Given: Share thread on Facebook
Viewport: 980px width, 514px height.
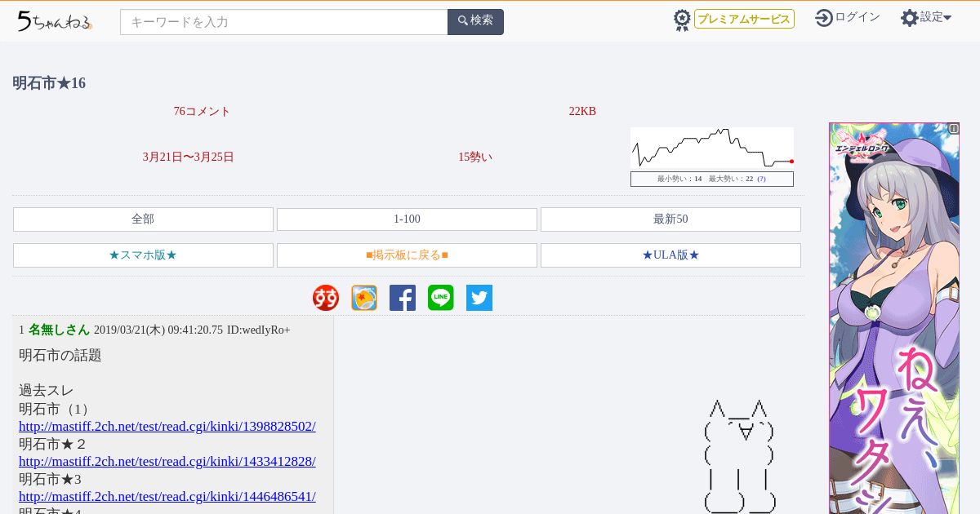Looking at the screenshot, I should tap(403, 298).
